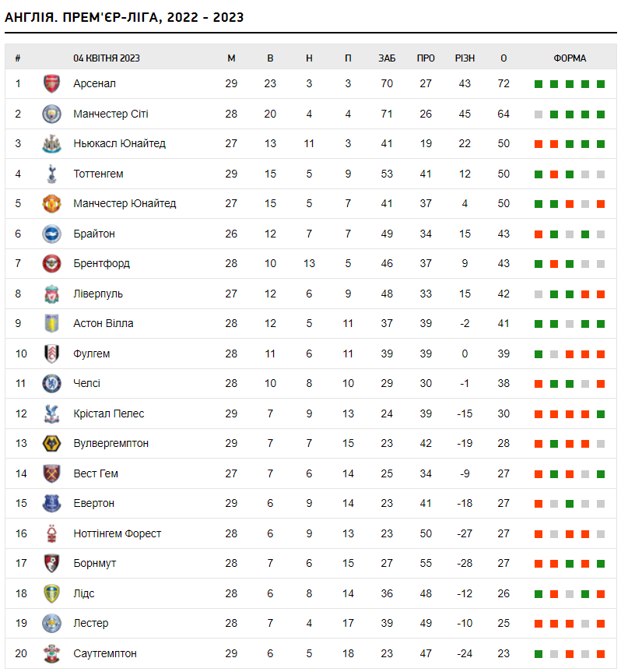The image size is (621, 672).
Task: Open the Брайтон team link
Action: point(94,234)
